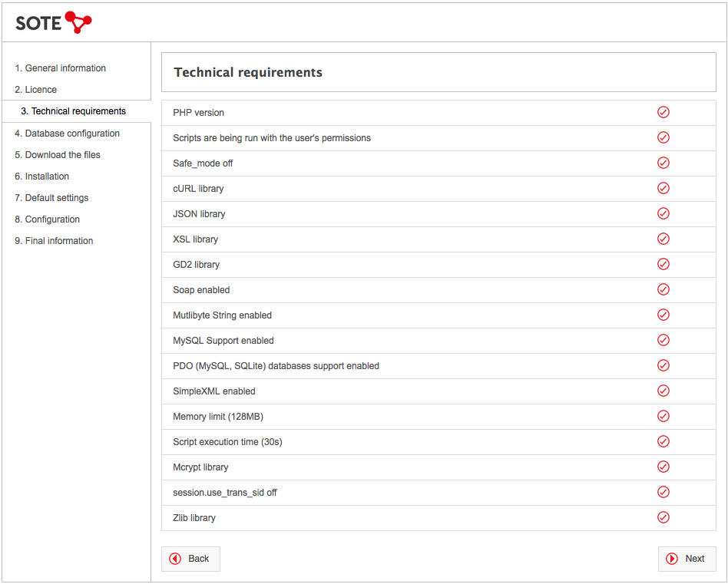Click the check icon for user's permissions row
This screenshot has width=728, height=584.
pos(663,138)
